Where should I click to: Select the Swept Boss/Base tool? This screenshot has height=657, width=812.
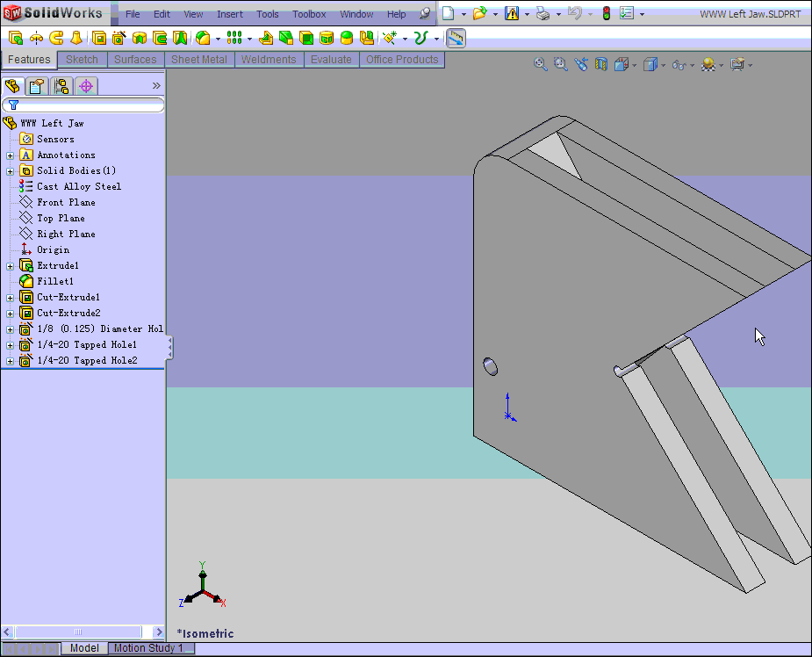(x=56, y=38)
